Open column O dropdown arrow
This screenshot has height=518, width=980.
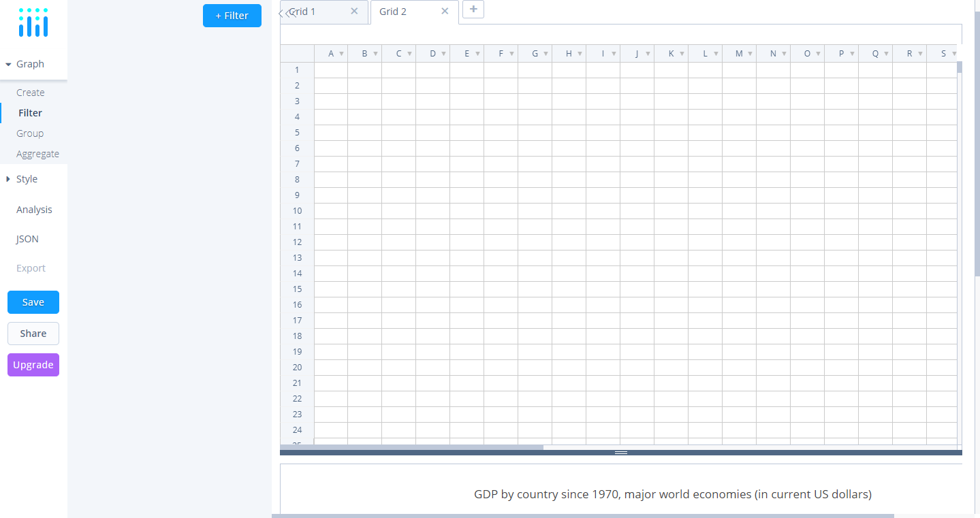[818, 54]
